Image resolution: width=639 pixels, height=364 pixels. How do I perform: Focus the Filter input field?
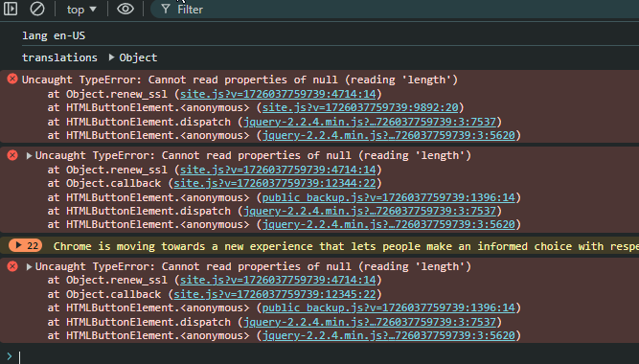point(399,10)
